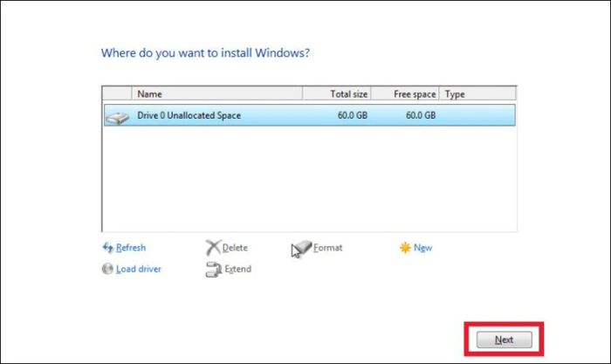Click the Format drive icon
The height and width of the screenshot is (364, 611).
click(x=302, y=248)
